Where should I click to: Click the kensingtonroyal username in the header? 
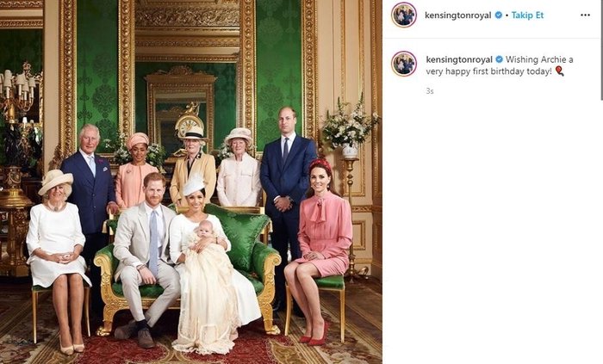458,15
